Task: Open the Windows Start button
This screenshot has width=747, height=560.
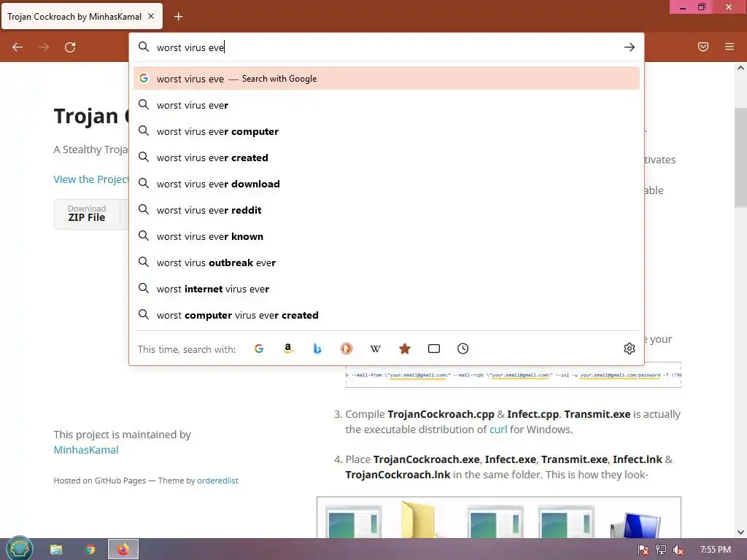Action: click(x=19, y=549)
